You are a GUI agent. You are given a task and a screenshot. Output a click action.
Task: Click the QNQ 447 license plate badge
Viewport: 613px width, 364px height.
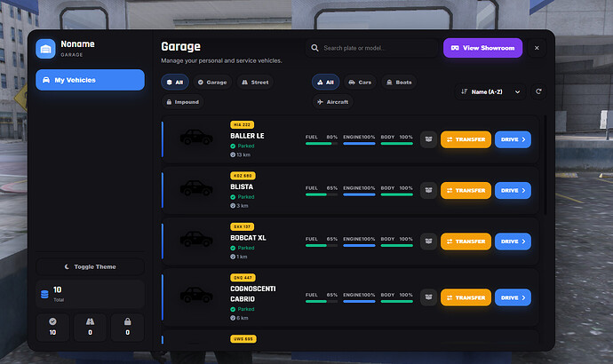243,278
